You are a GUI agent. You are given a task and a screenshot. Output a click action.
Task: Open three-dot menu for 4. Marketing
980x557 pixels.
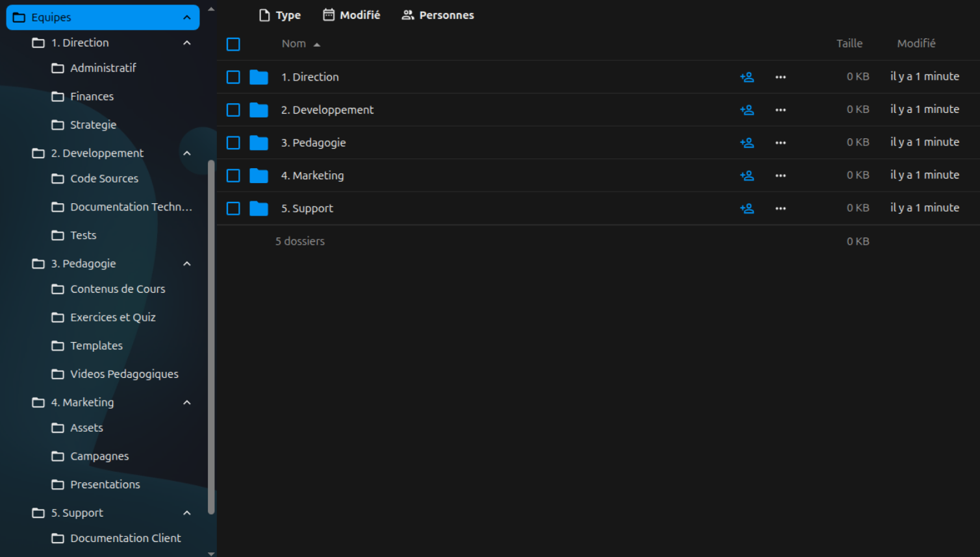coord(781,175)
